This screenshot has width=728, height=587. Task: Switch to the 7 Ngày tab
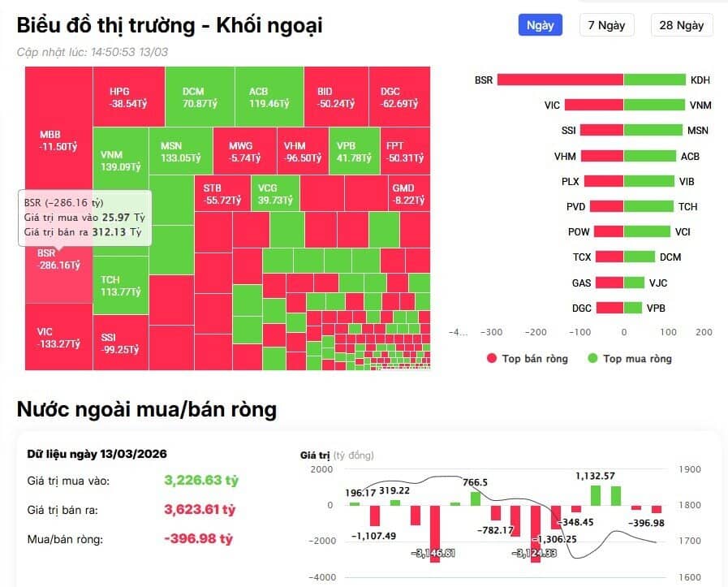tap(606, 25)
